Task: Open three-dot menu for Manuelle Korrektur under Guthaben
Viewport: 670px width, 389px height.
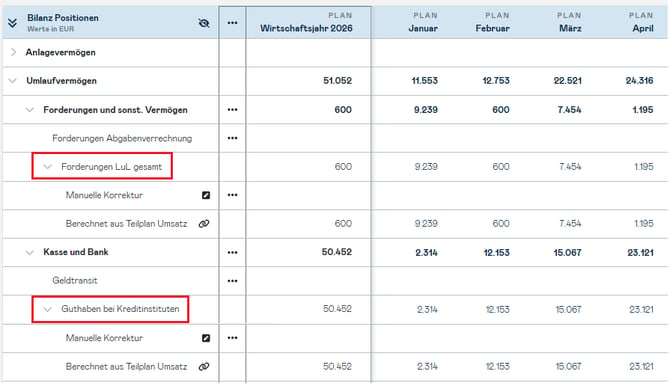Action: pos(232,338)
